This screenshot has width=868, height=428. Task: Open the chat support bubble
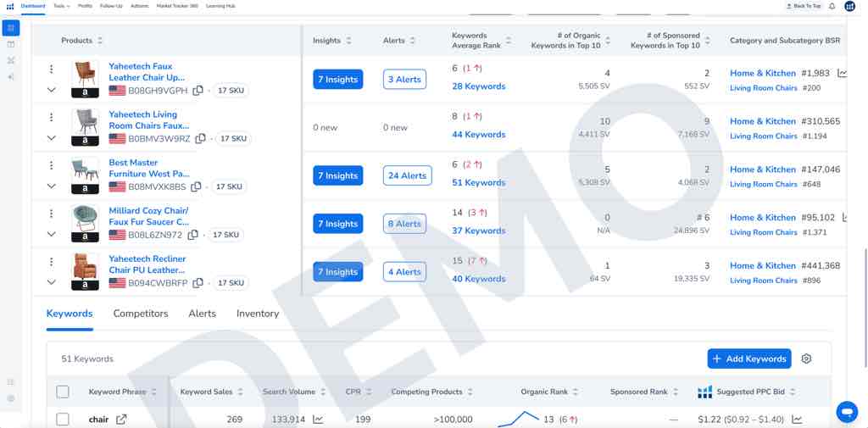[x=847, y=411]
